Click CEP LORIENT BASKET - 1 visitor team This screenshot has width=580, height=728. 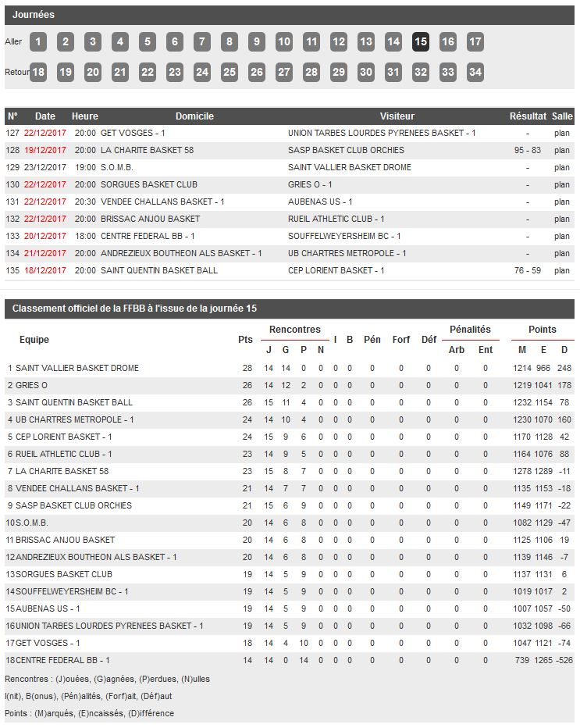coord(336,271)
